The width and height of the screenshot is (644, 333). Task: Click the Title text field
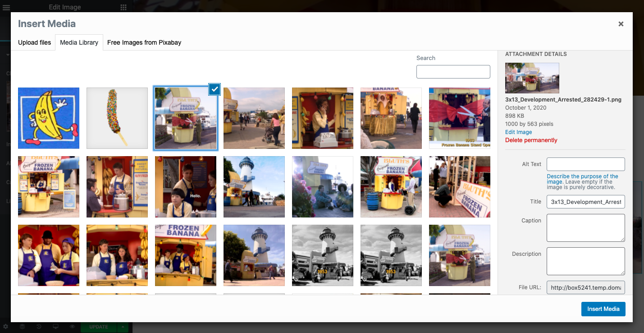[x=586, y=202]
